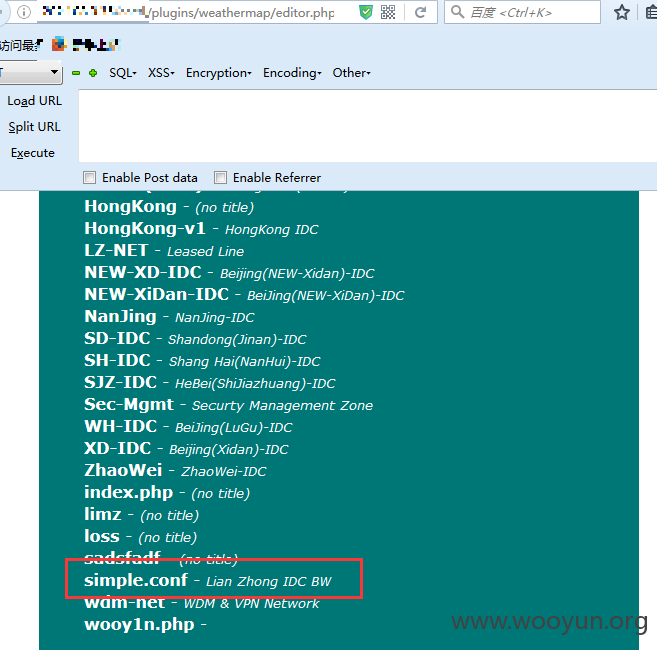Click 'Securty Management Zone' title text
This screenshot has height=650, width=657.
(282, 406)
